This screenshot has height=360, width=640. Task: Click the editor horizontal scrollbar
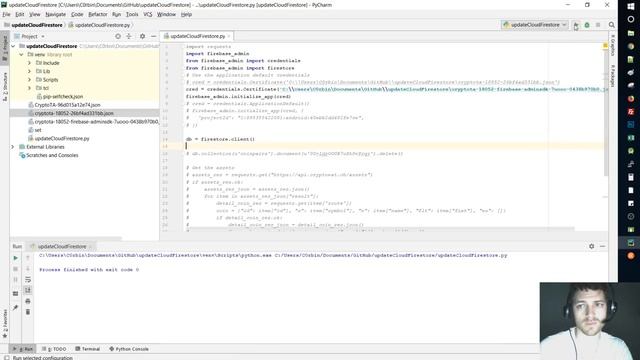[x=380, y=229]
